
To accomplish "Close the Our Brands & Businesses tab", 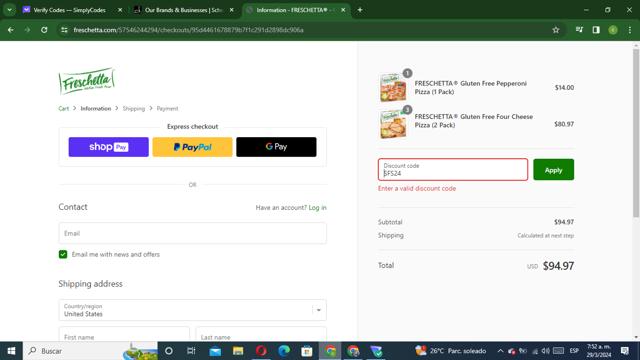I will [x=231, y=10].
